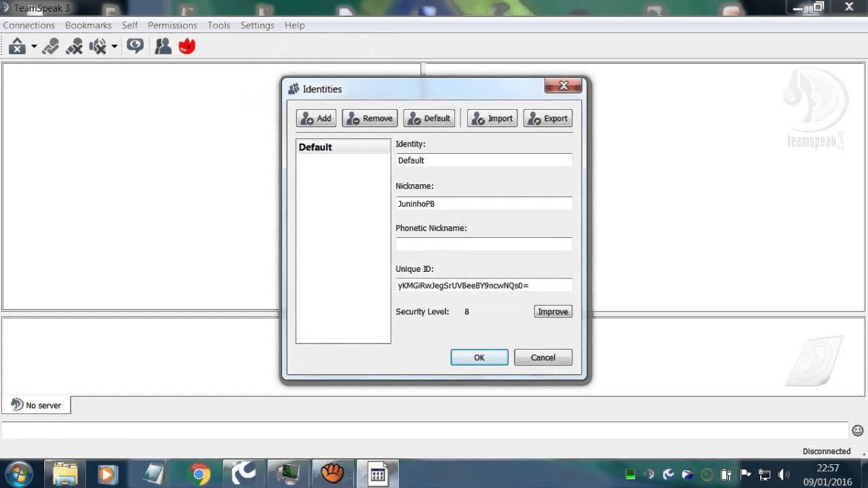Image resolution: width=868 pixels, height=488 pixels.
Task: Set identity as Default button
Action: 429,119
